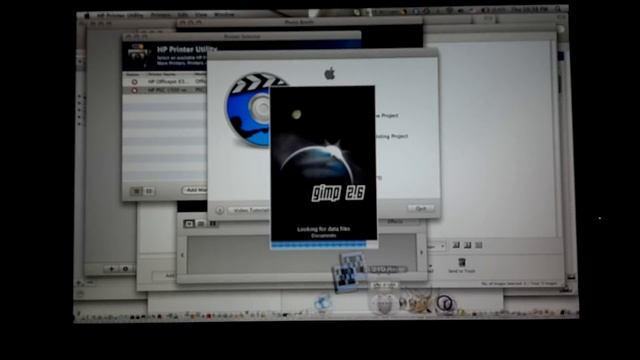Click the blue GIMP loading progress bar
Viewport: 640px width, 360px height.
[x=319, y=244]
